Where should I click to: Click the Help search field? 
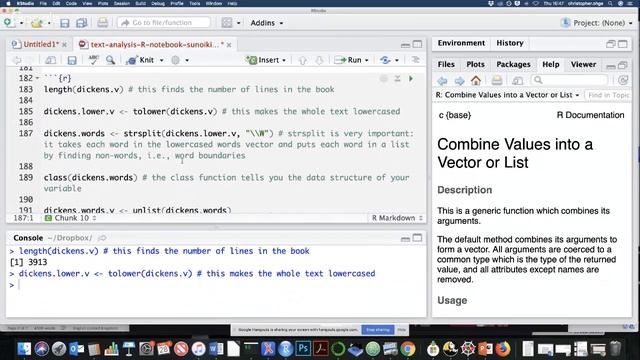click(570, 80)
